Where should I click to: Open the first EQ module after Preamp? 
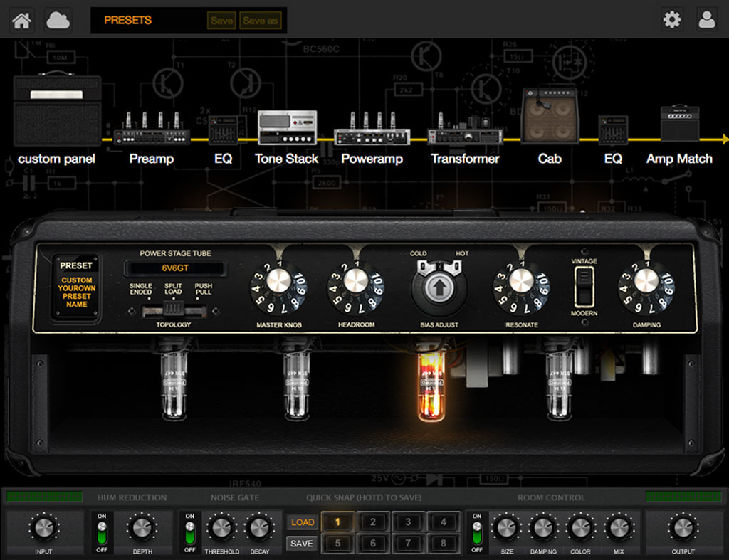223,130
